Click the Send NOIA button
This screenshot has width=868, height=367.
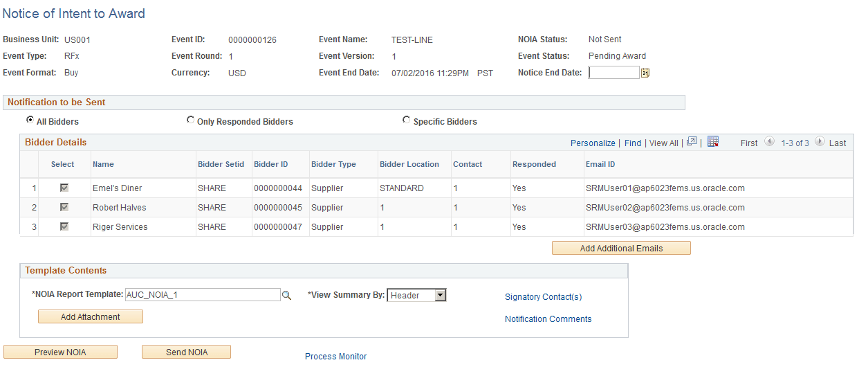pos(186,352)
